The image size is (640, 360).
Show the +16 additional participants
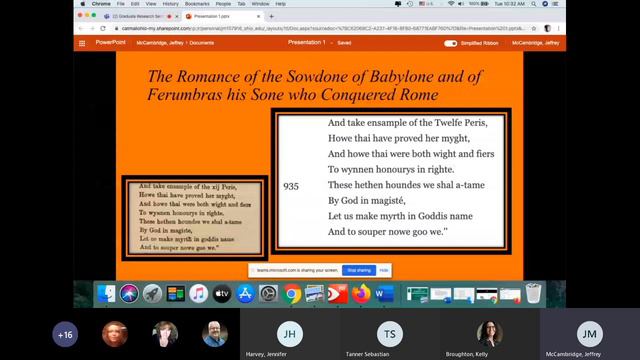tap(65, 335)
